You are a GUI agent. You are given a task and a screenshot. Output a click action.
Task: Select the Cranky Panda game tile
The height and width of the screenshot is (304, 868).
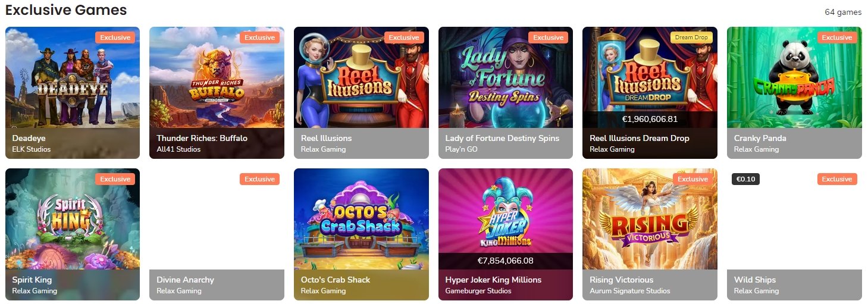point(794,77)
